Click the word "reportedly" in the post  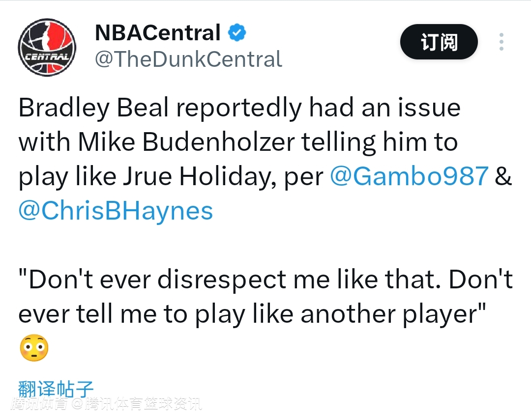[239, 108]
